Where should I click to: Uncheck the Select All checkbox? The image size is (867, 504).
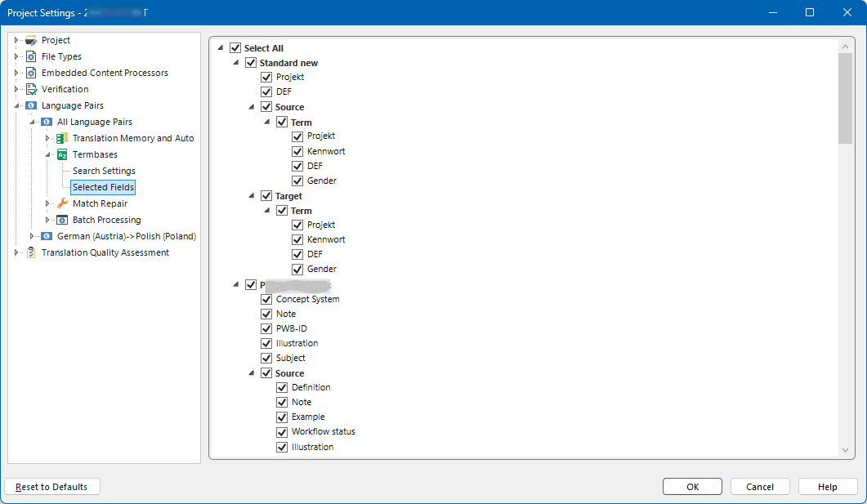tap(235, 47)
